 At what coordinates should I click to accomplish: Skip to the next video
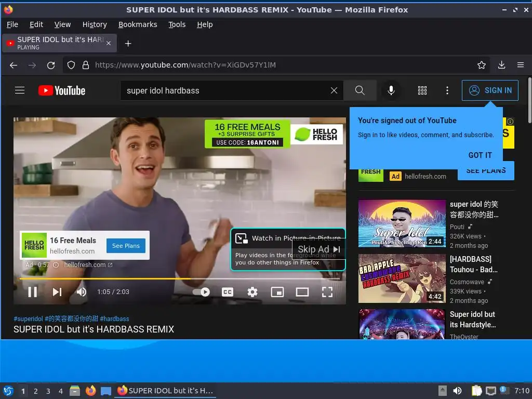pos(57,292)
